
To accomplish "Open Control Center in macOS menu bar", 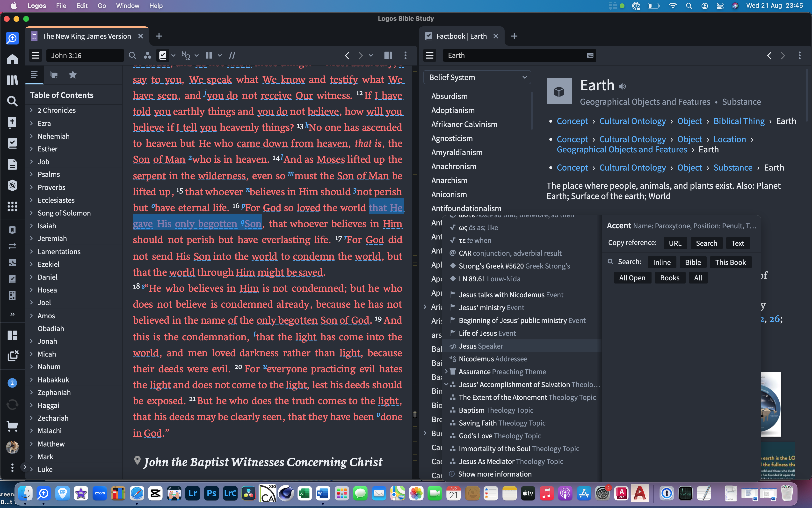I will click(720, 6).
